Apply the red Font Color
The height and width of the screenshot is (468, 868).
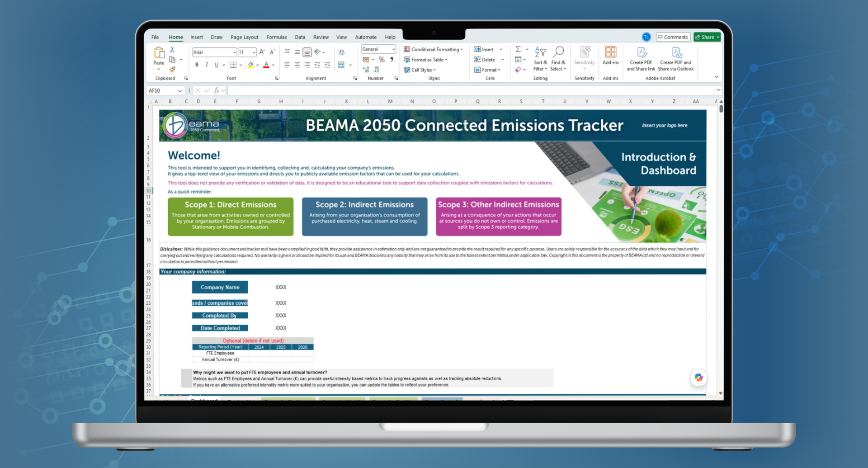point(266,65)
